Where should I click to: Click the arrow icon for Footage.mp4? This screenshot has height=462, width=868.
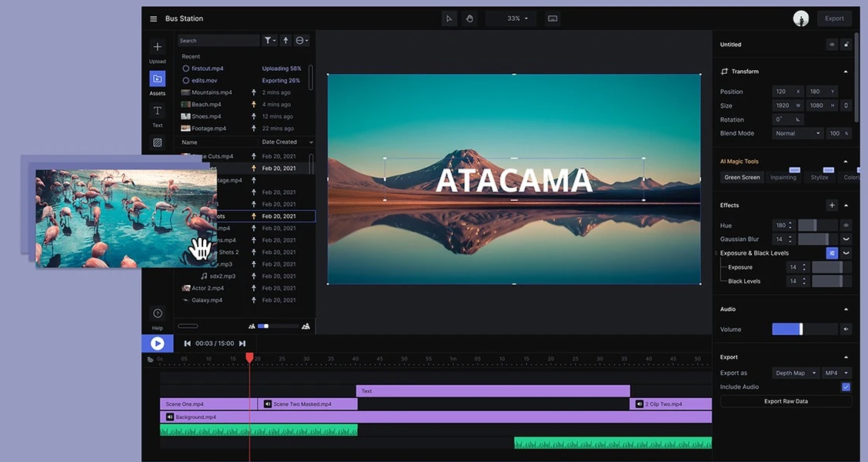(x=253, y=129)
